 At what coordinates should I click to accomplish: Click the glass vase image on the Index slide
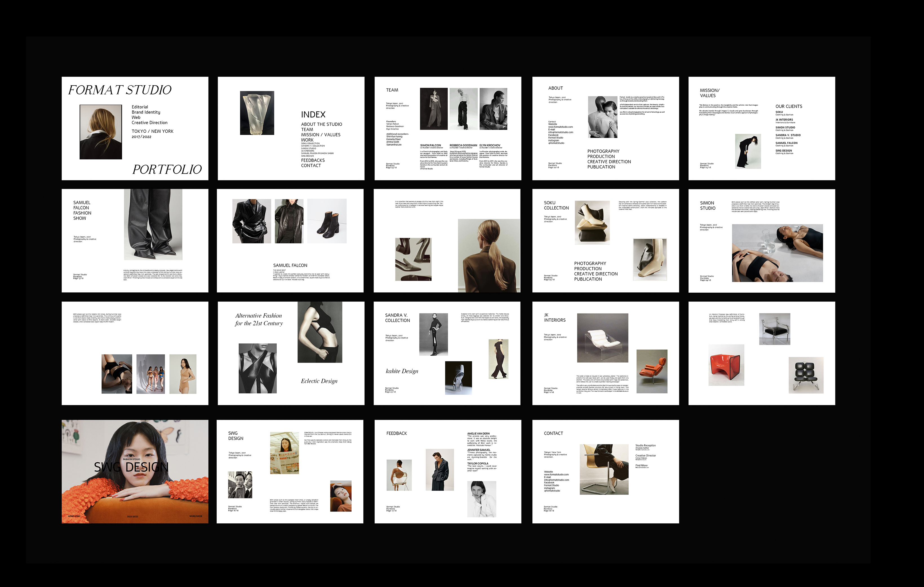[257, 113]
